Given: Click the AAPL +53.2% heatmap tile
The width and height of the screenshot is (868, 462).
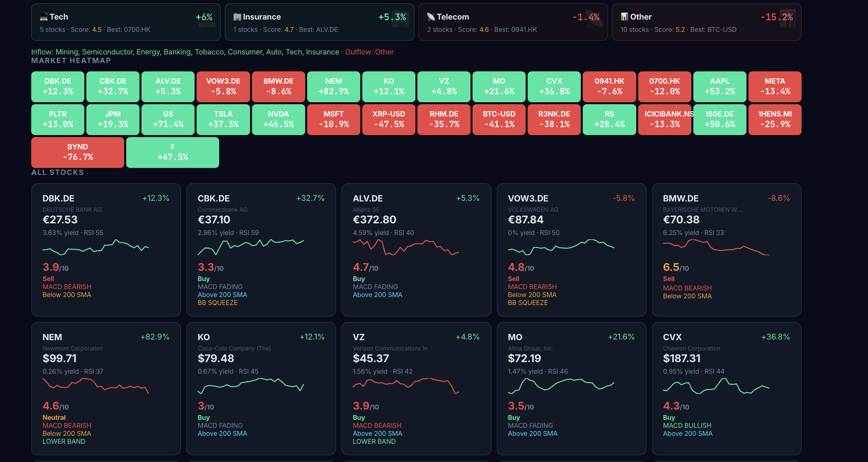Looking at the screenshot, I should (x=720, y=87).
